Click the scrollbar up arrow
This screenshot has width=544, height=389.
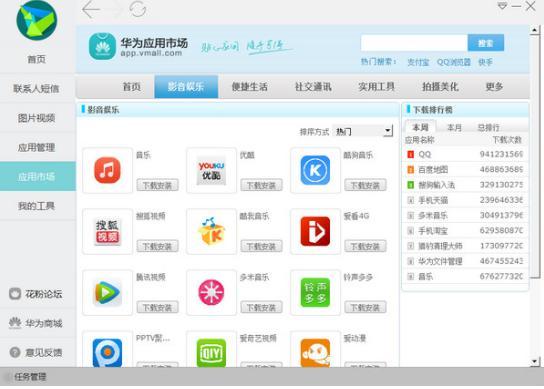[534, 30]
